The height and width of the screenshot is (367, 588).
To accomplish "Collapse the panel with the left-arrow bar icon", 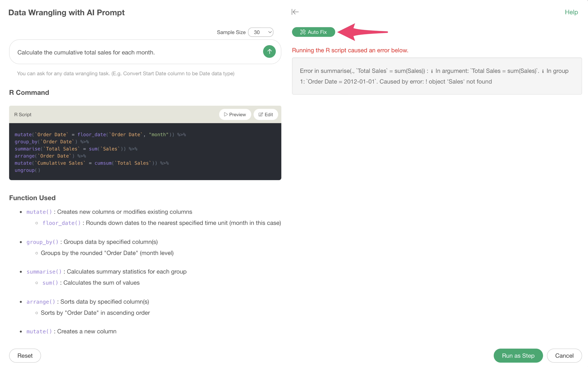I will [295, 12].
